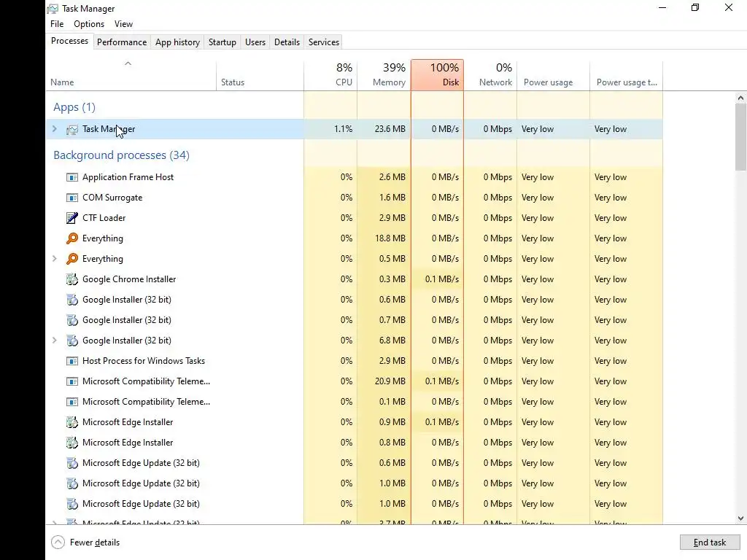747x560 pixels.
Task: Click the Host Process for Windows Tasks icon
Action: [x=72, y=361]
